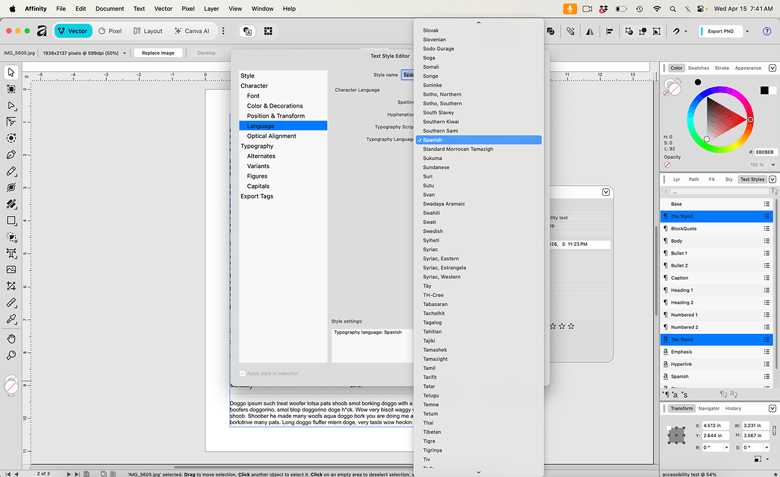Open the opacity percentage dropdown
This screenshot has width=780, height=477.
pos(773,165)
